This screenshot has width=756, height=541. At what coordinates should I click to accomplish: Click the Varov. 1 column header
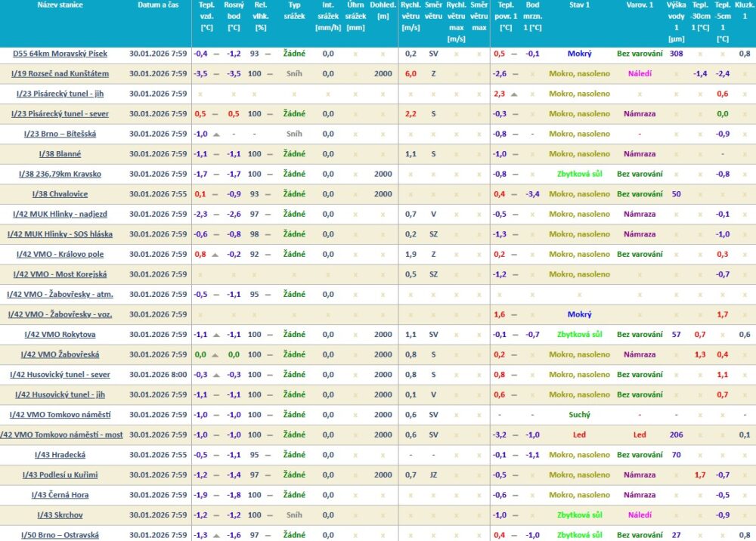point(640,5)
